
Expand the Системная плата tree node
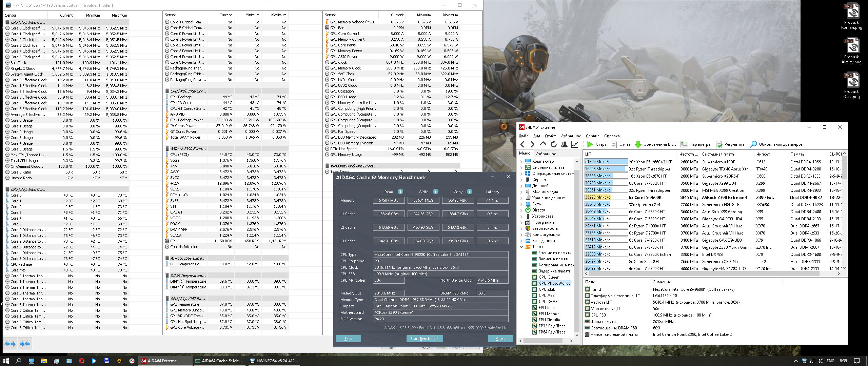[521, 168]
